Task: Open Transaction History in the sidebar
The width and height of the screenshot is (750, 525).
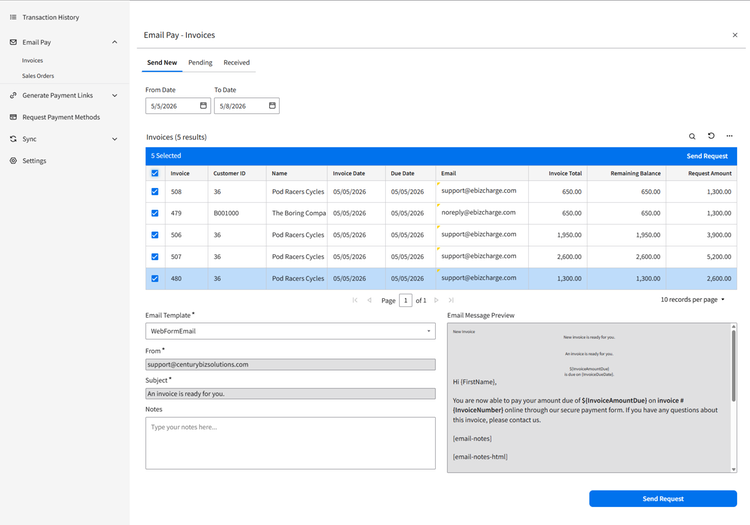Action: tap(51, 17)
